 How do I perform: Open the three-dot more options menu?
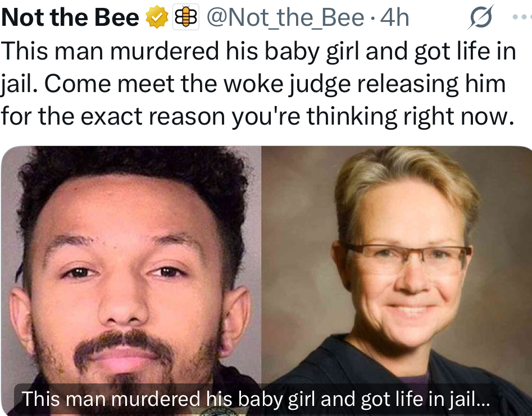(x=522, y=16)
